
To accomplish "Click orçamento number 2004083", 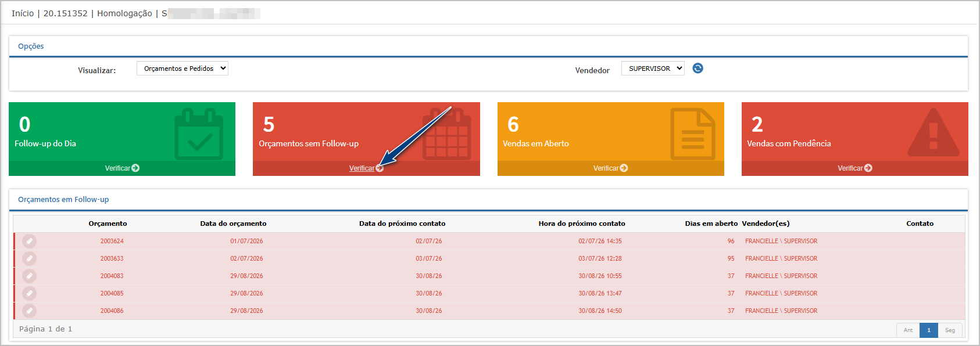I will click(x=112, y=276).
